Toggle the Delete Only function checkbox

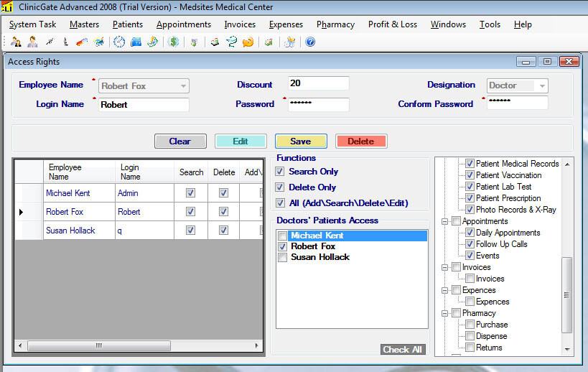click(280, 187)
